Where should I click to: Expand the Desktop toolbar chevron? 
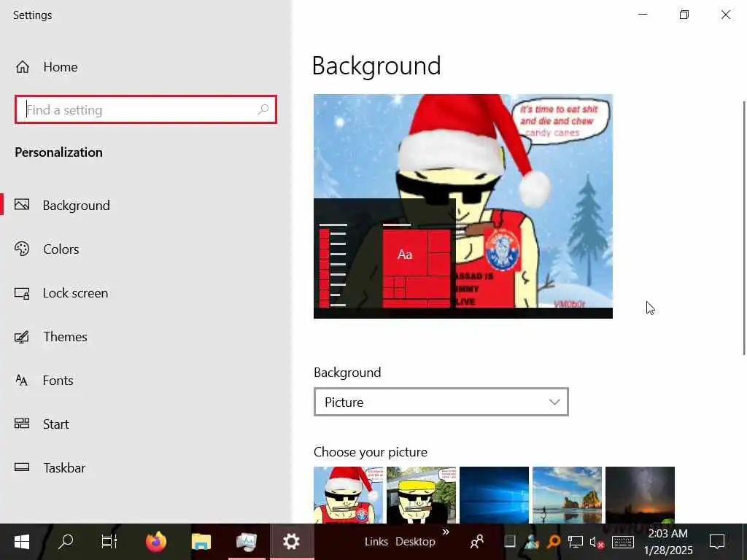pos(446,532)
